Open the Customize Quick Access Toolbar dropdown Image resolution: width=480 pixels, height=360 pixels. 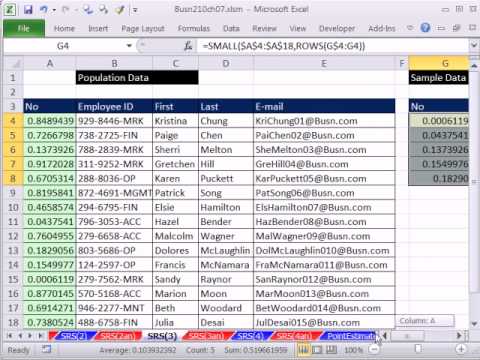point(135,10)
